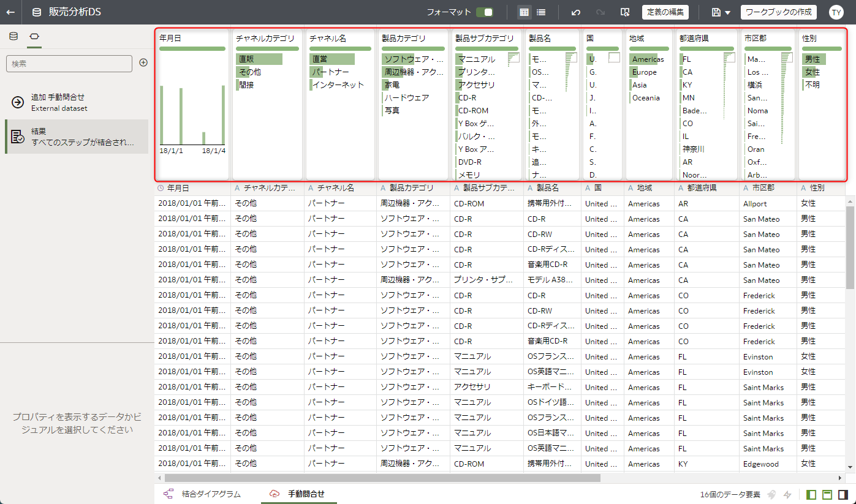Select the join diagram panel tab icon

[x=34, y=37]
